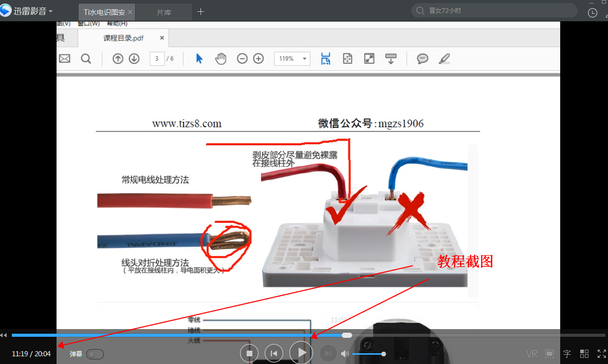Adjust the volume slider handle
The image size is (608, 364).
click(x=383, y=354)
